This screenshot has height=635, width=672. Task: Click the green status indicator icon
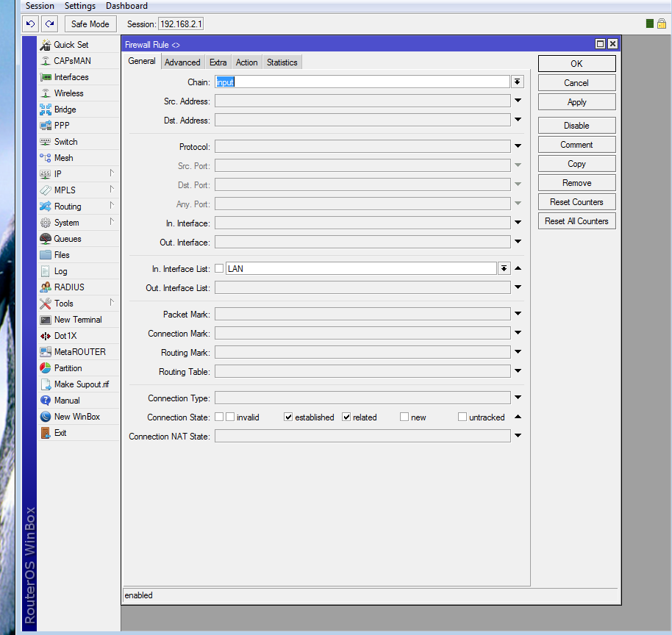point(650,24)
